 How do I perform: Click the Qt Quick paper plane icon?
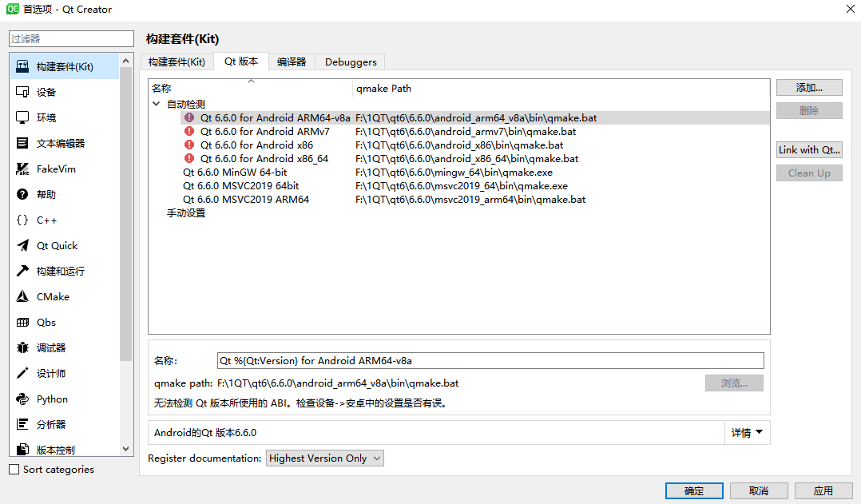[22, 245]
